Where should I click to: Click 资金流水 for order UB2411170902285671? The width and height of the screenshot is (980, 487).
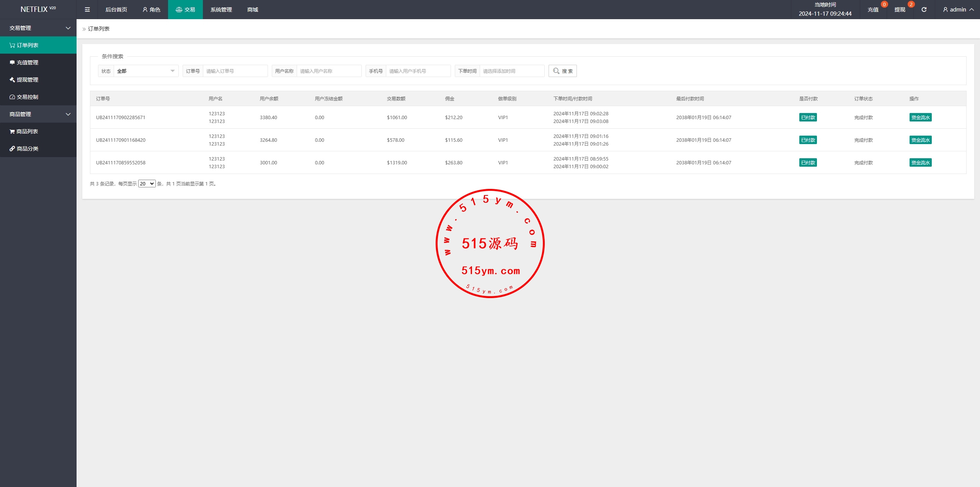920,117
